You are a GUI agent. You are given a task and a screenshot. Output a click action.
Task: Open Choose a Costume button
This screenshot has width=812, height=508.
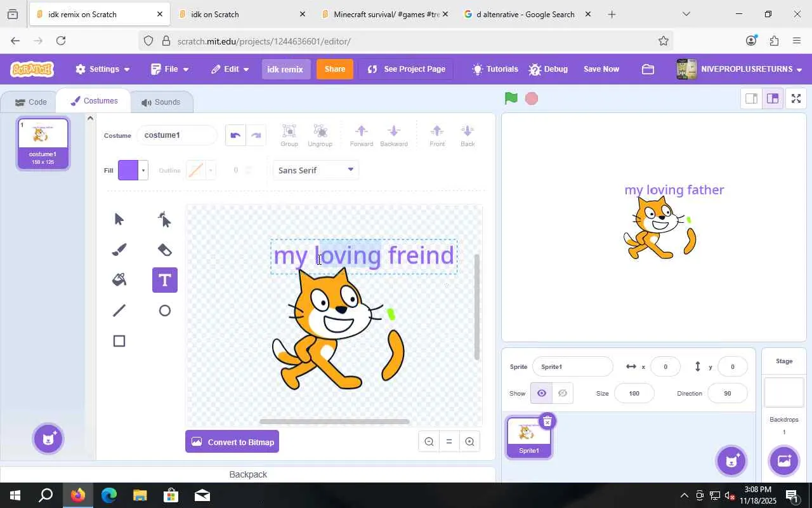pyautogui.click(x=49, y=438)
